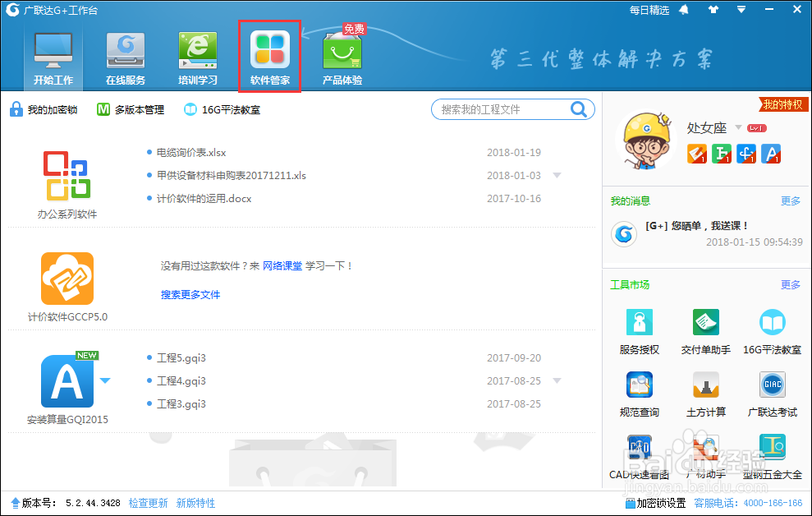
Task: Open 16G平法教室 in 工具市场
Action: [772, 332]
